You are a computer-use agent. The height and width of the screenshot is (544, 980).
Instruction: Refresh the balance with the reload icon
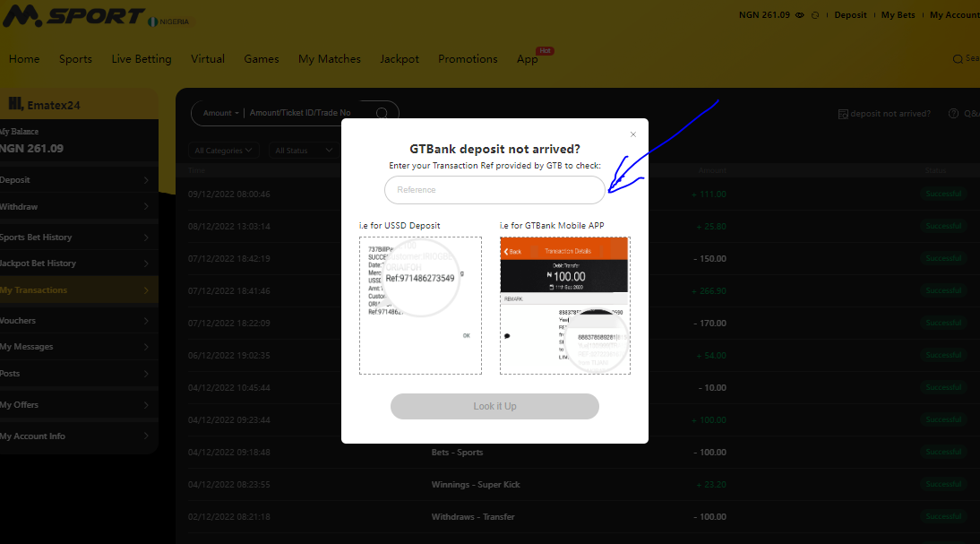(815, 15)
